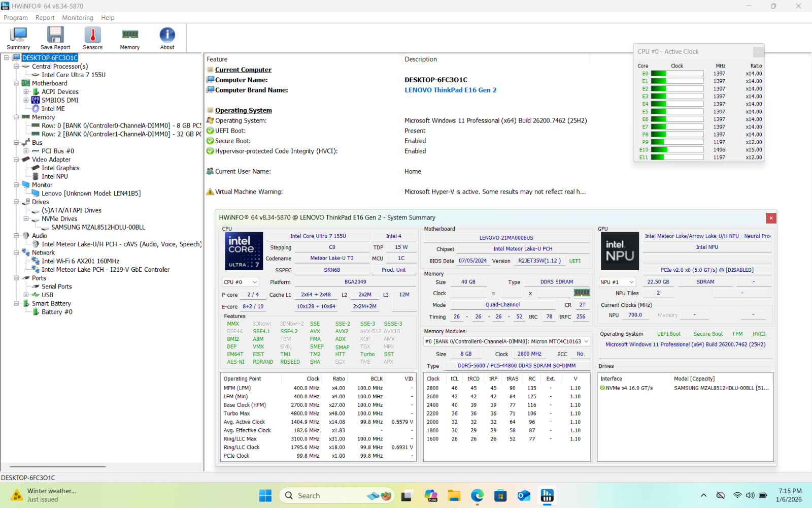
Task: Open the clock and date flyout
Action: coord(790,495)
